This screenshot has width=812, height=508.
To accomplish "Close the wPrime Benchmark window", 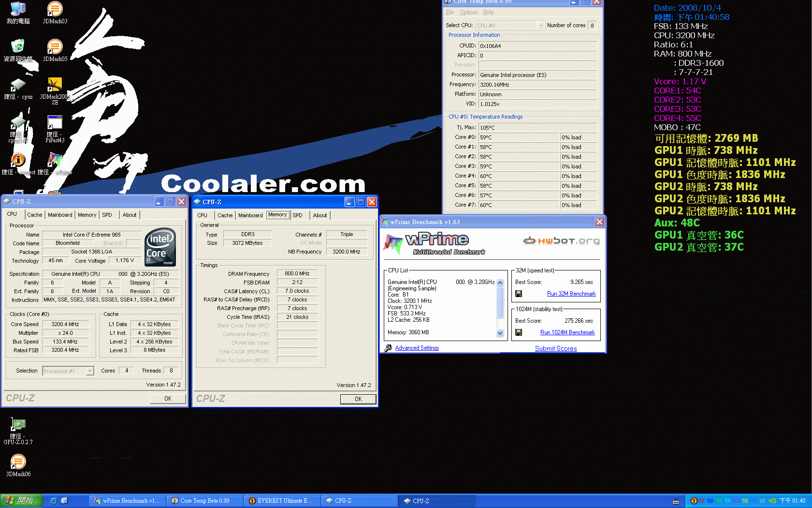I will coord(599,222).
